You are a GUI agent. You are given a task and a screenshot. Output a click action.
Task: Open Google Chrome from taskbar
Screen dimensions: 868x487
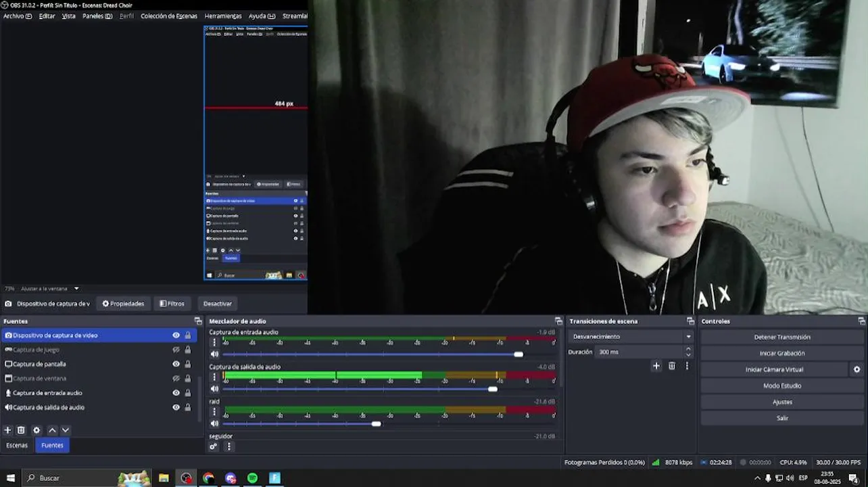click(x=208, y=478)
